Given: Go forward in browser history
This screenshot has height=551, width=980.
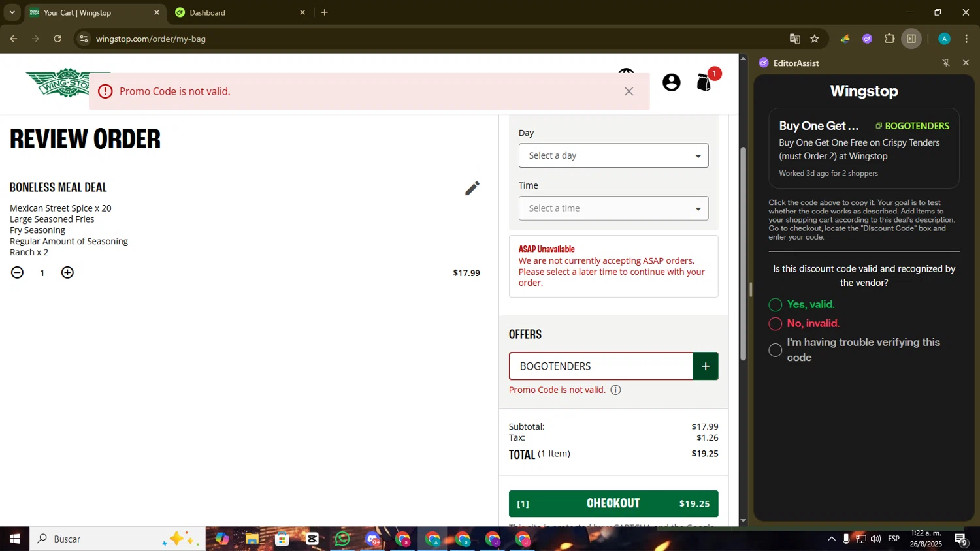Looking at the screenshot, I should [x=36, y=39].
